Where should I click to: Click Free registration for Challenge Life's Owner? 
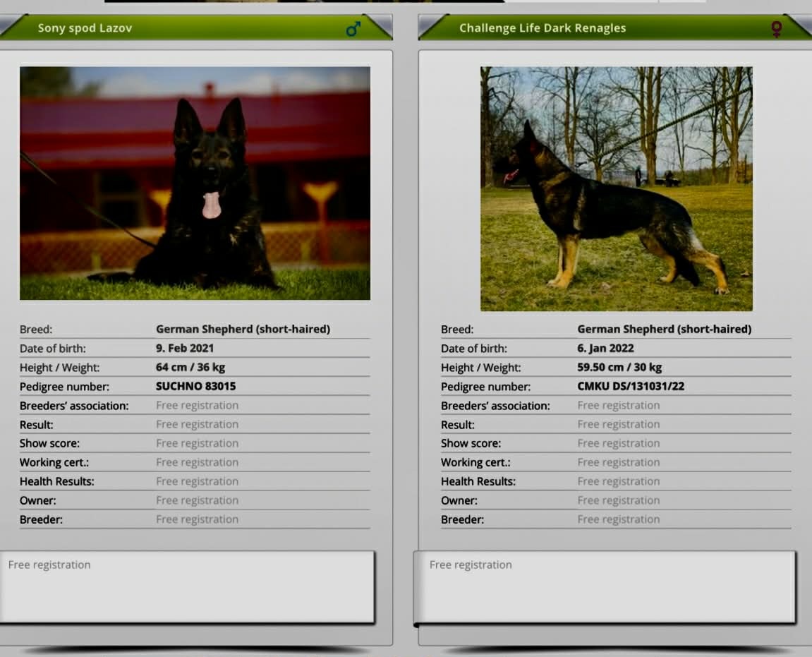tap(618, 500)
